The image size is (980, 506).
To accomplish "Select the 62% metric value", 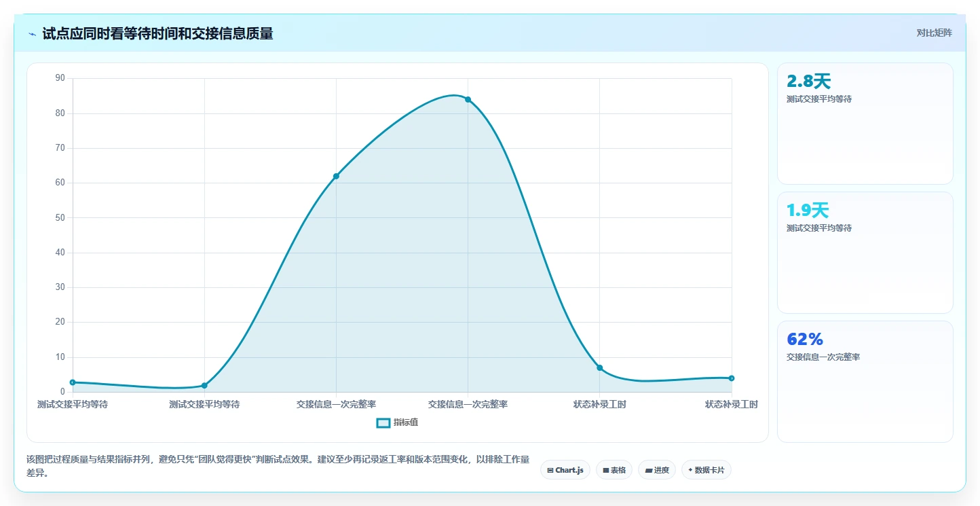I will point(805,339).
